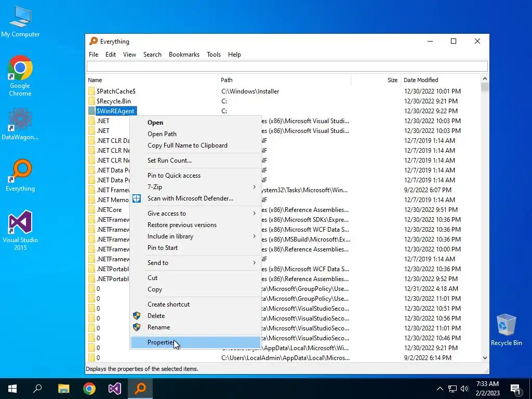Open the Help menu
This screenshot has height=399, width=532.
(234, 55)
